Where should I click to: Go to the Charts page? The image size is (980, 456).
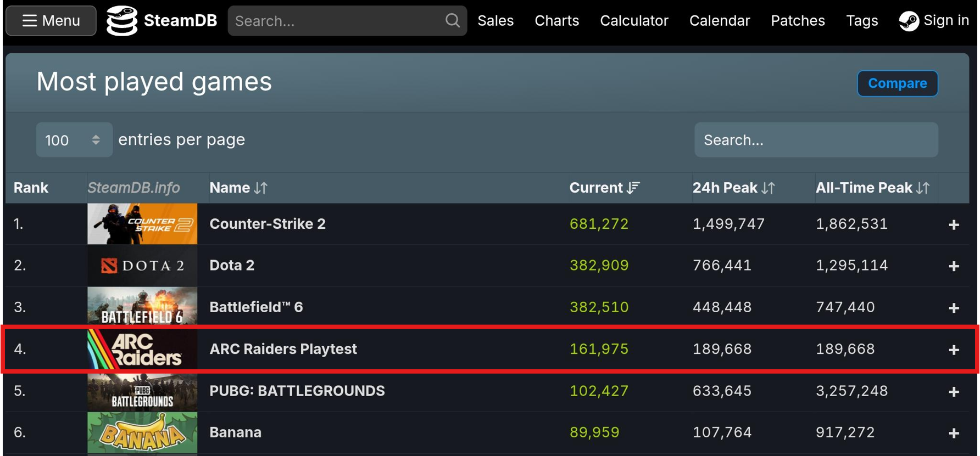556,21
